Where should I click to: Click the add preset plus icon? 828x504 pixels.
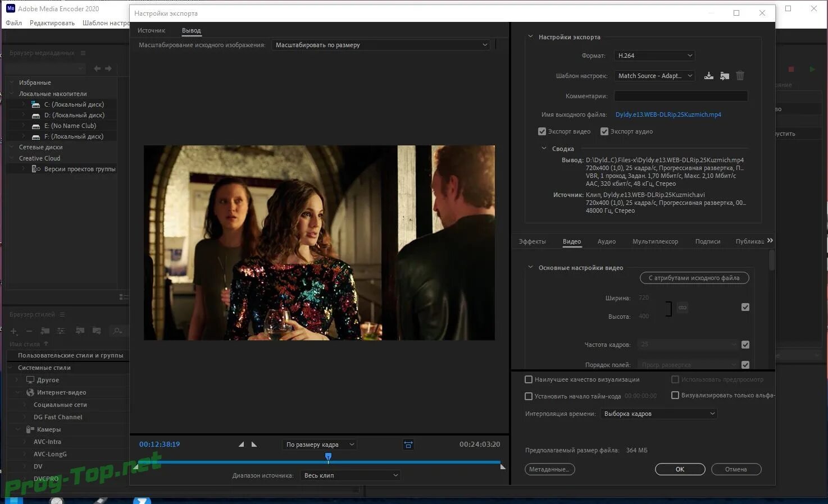(x=14, y=331)
